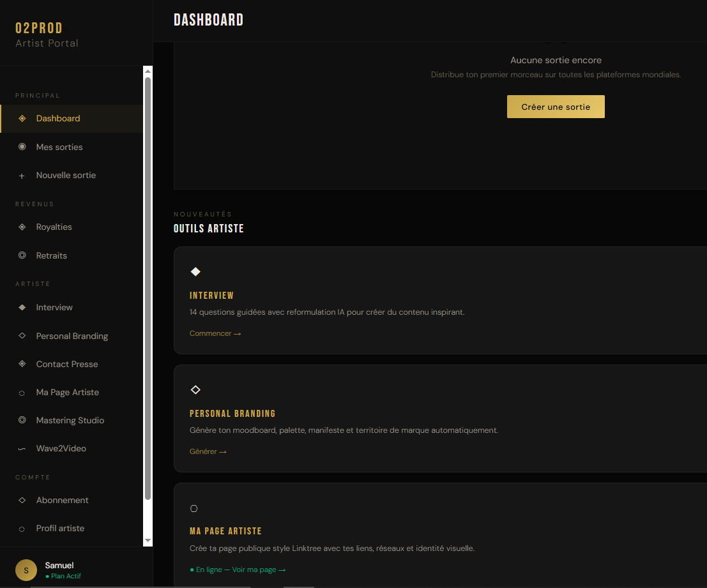Open Personal Branding from the sidebar
This screenshot has height=588, width=707.
pos(72,336)
